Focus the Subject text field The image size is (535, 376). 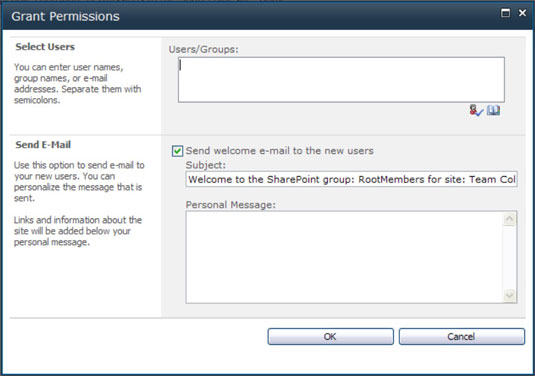coord(351,179)
